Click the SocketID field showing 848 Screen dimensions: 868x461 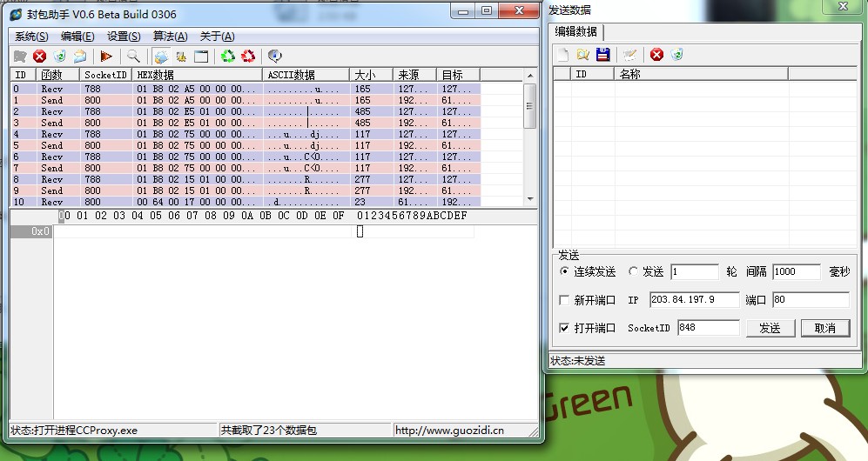tap(708, 328)
